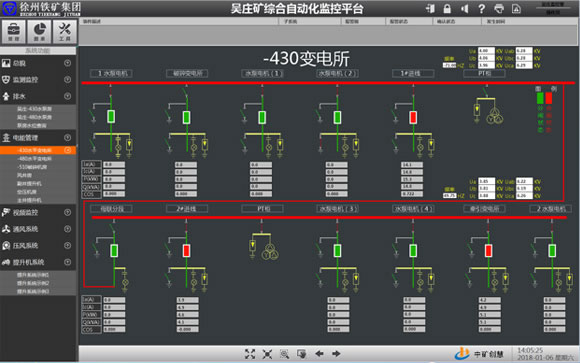Click the printer icon in the title bar
Screen dimensions: 580x363
pyautogui.click(x=499, y=9)
